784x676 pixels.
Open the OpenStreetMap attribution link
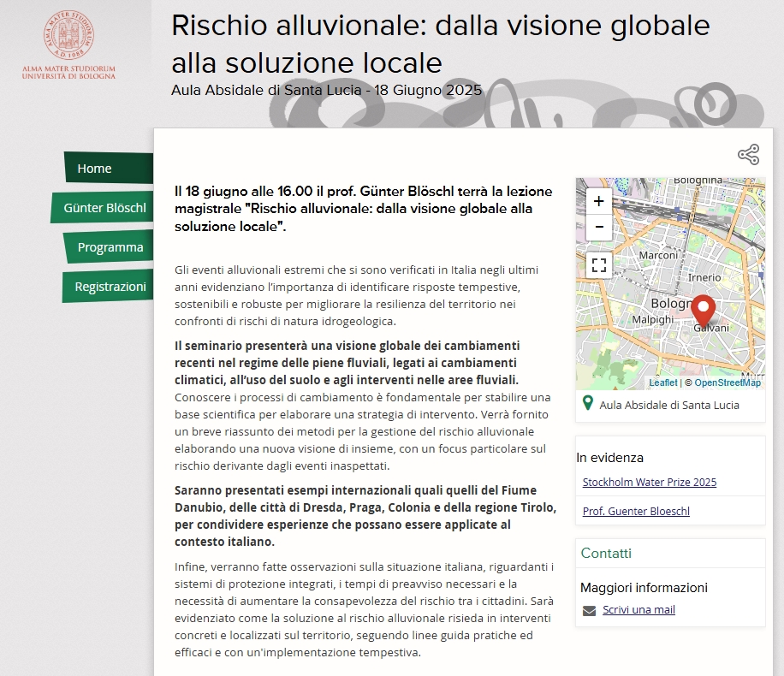728,382
